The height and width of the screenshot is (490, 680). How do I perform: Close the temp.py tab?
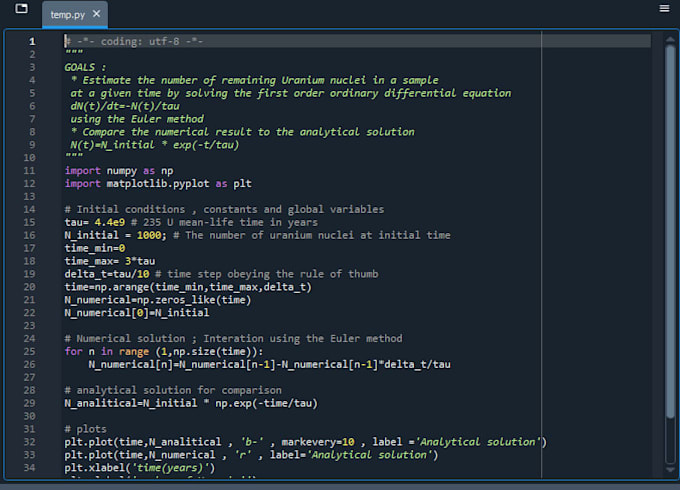(x=96, y=14)
